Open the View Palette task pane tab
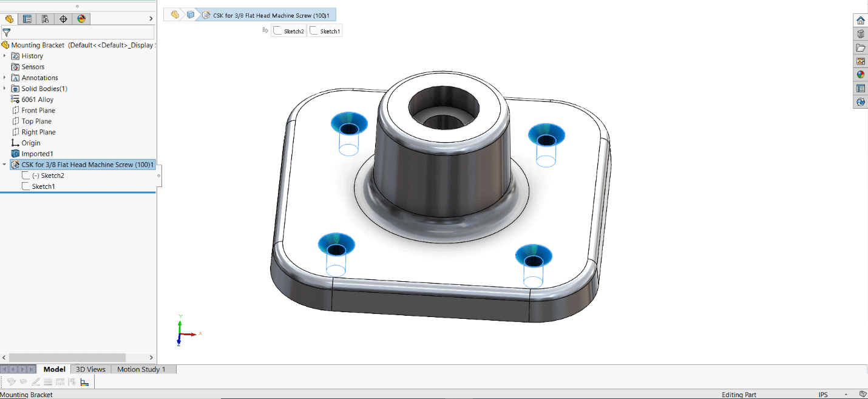Screen dimensions: 868x399 (x=860, y=61)
